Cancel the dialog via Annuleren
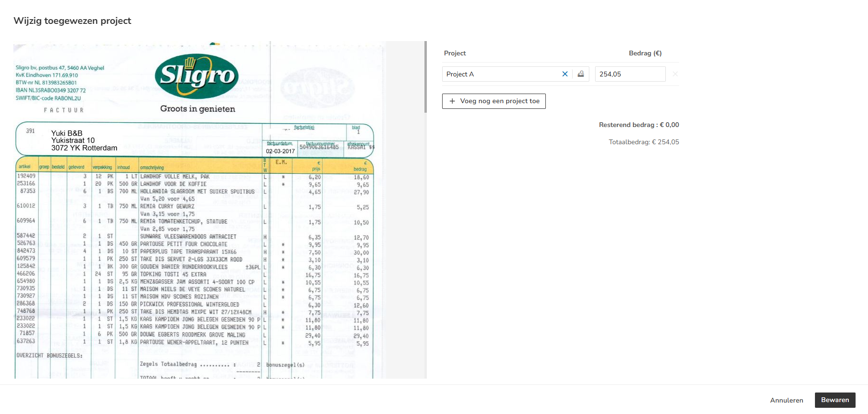The height and width of the screenshot is (414, 868). coord(787,400)
